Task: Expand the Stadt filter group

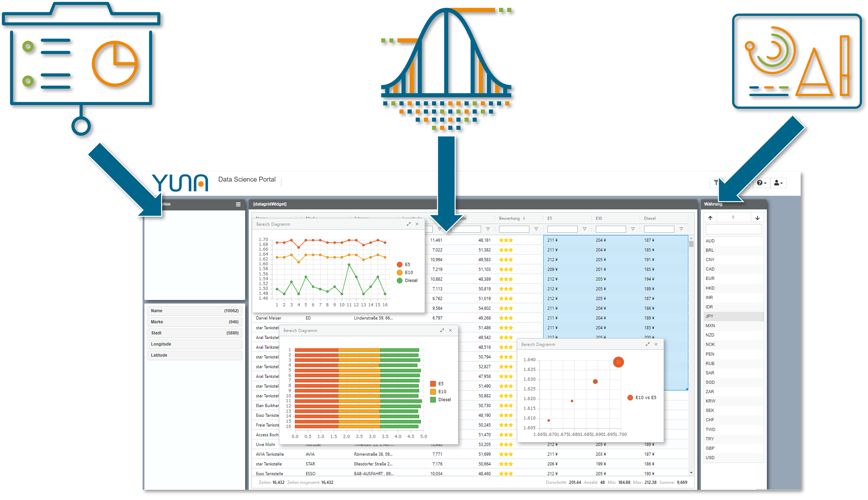Action: 194,333
